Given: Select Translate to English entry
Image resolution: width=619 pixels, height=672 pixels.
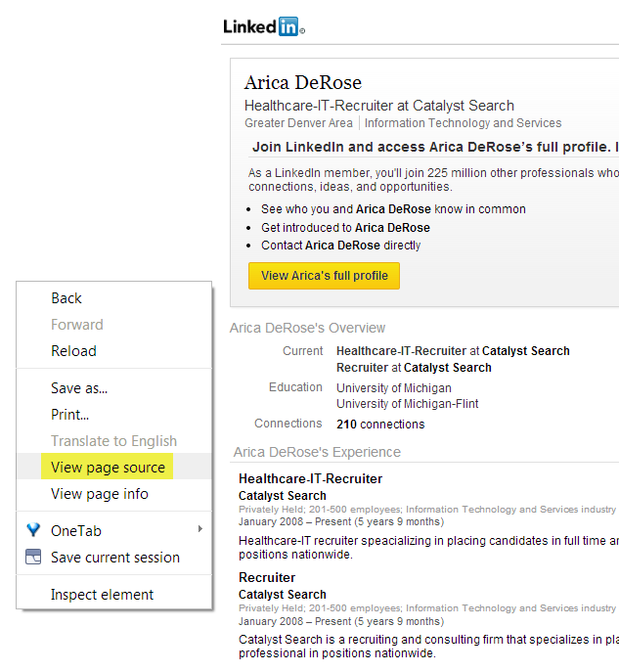Looking at the screenshot, I should tap(114, 441).
